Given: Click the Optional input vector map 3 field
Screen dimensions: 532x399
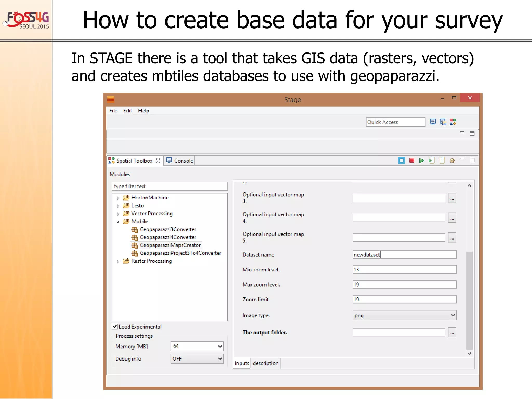Looking at the screenshot, I should click(399, 198).
